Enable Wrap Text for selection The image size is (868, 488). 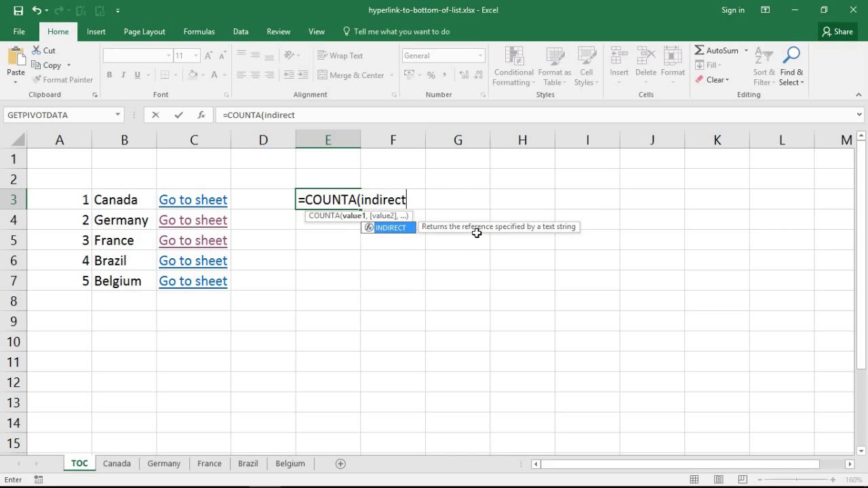point(340,55)
